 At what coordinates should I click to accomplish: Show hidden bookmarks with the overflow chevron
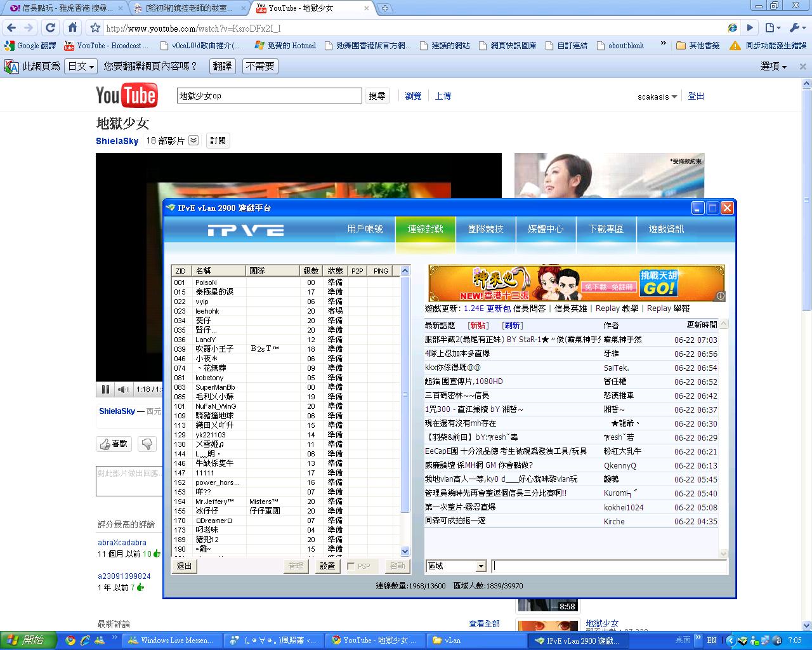[x=663, y=44]
